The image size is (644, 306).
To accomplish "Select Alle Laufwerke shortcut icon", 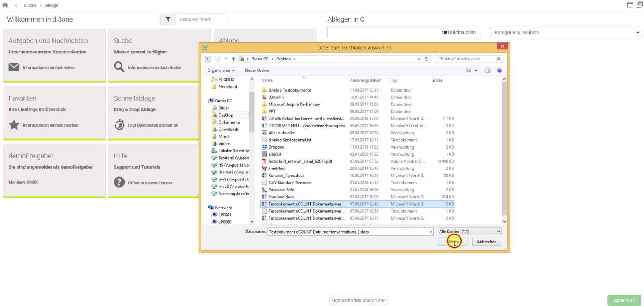I will coord(264,133).
